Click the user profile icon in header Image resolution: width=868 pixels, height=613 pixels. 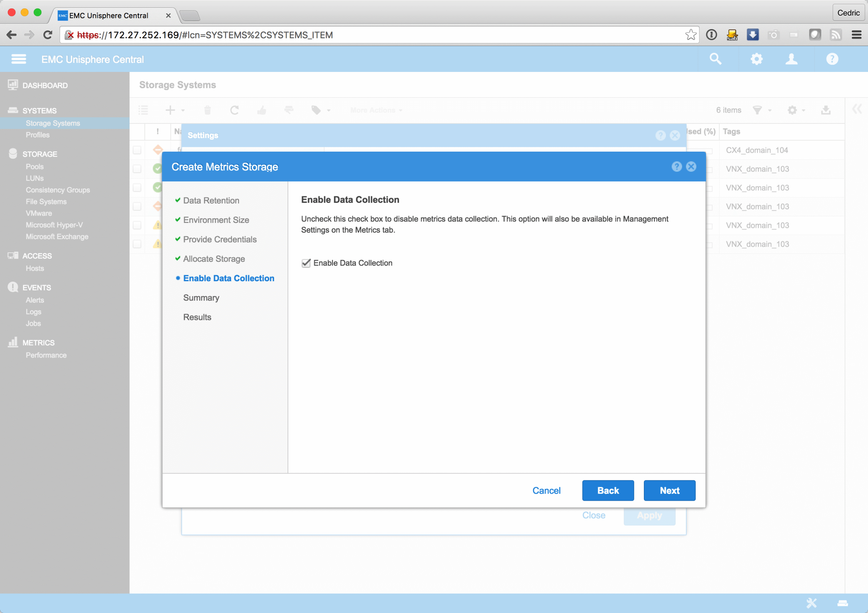tap(791, 59)
